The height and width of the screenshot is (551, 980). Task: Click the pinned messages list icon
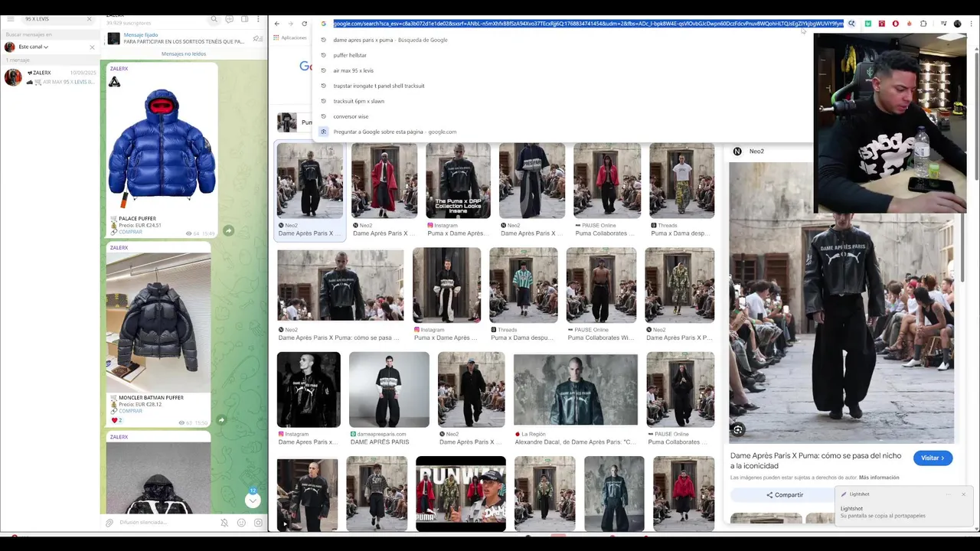(x=258, y=38)
